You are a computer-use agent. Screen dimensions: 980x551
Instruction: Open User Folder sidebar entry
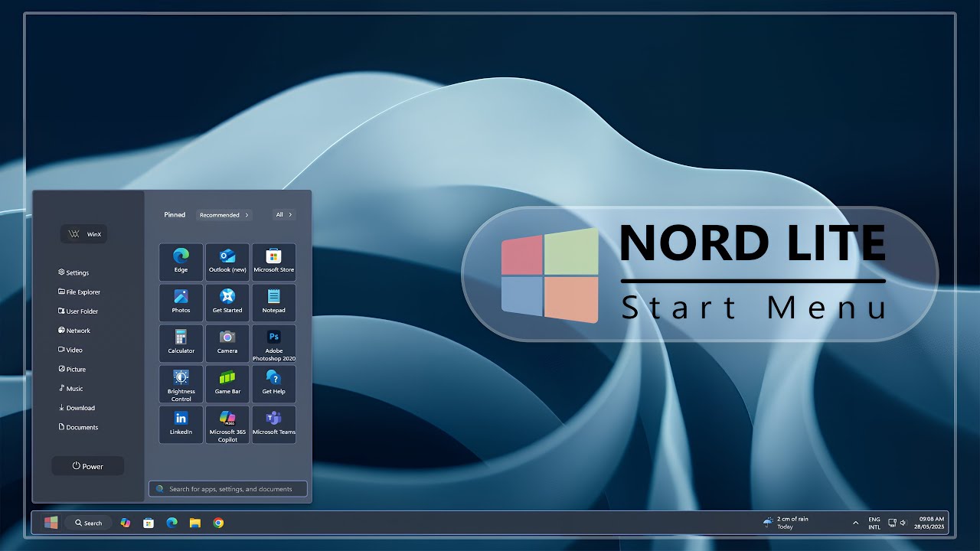[77, 311]
